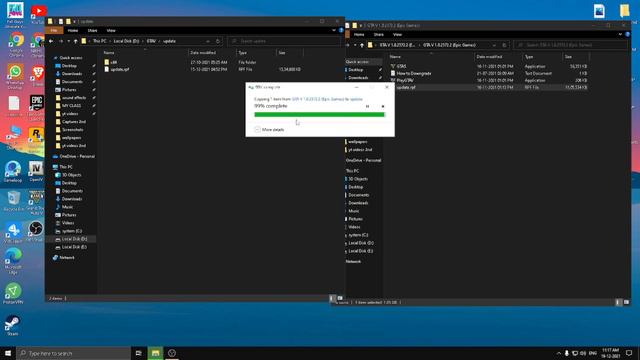Screen dimensions: 640x360
Task: Open Epic Games Launcher desktop icon
Action: (37, 107)
